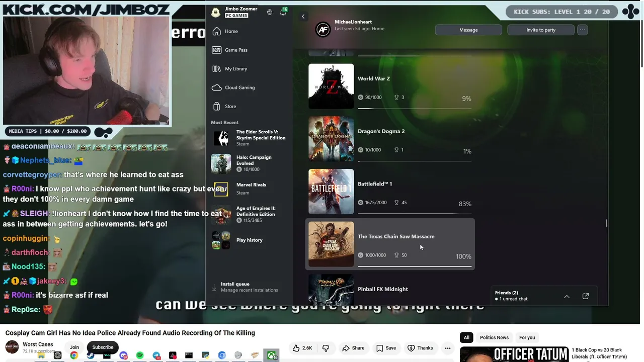
Task: Expand the Friends panel with the chevron
Action: coord(567,296)
